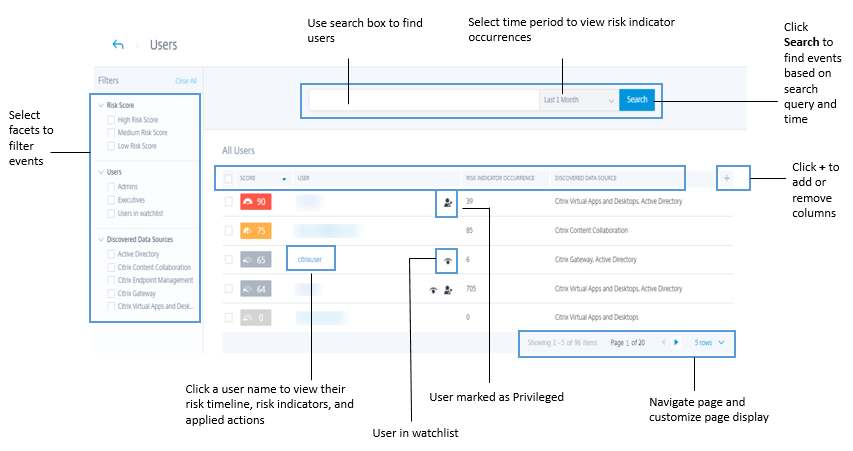The image size is (853, 451).
Task: Click the red 90 risk score badge
Action: click(x=257, y=202)
